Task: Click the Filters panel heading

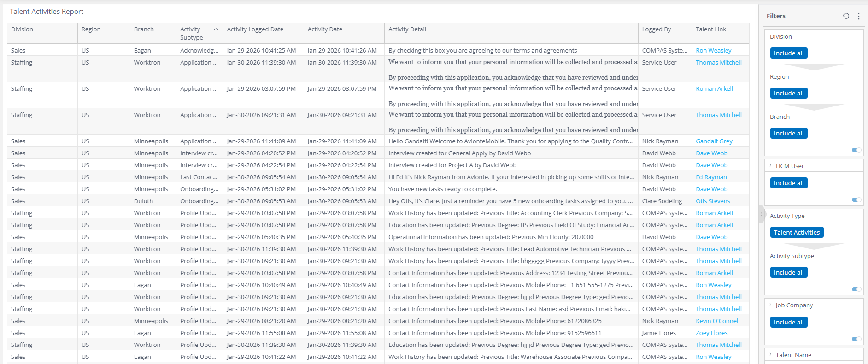Action: (x=776, y=16)
